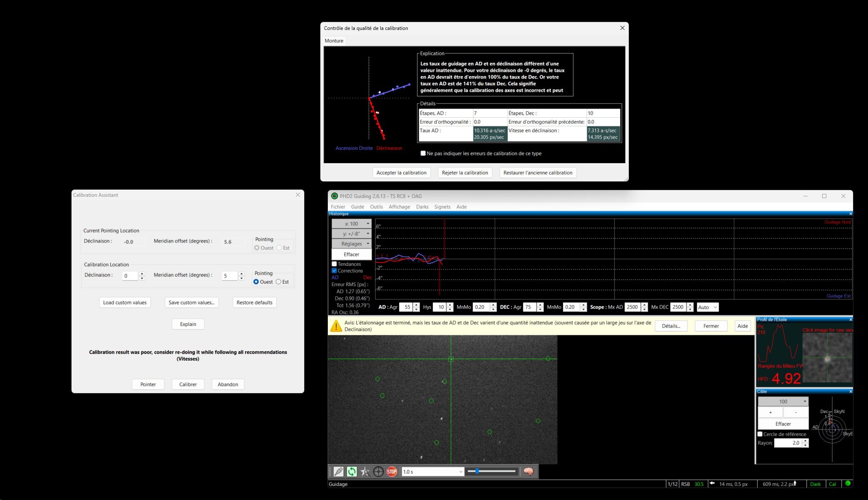This screenshot has width=868, height=500.
Task: Select Est radio in Calibration Location
Action: (278, 282)
